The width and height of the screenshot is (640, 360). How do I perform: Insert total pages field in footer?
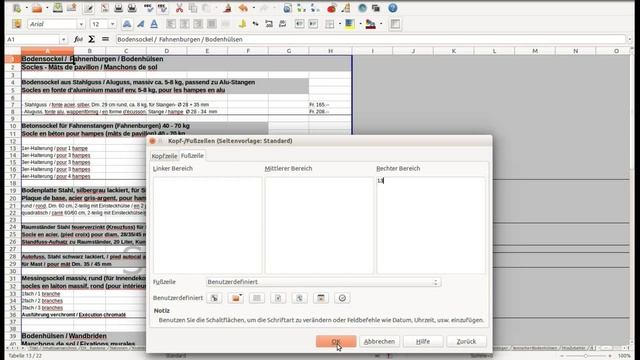pos(299,298)
